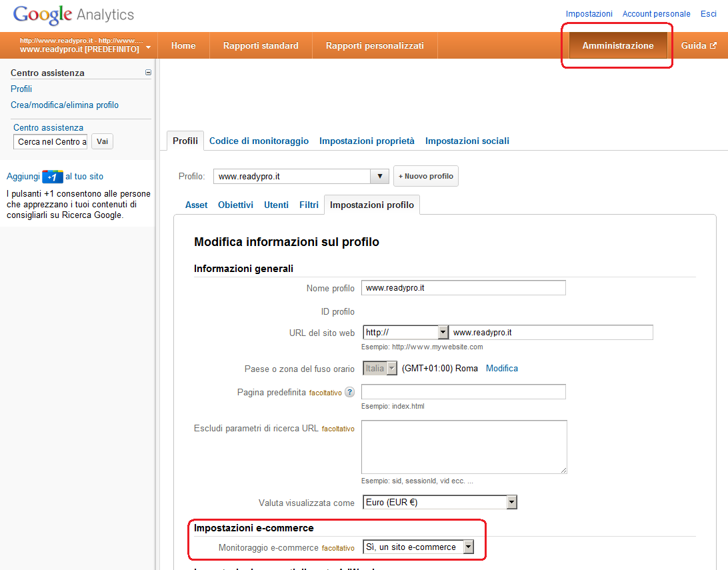Viewport: 728px width, 570px height.
Task: Click the Centro assistenza link above search
Action: (x=48, y=127)
